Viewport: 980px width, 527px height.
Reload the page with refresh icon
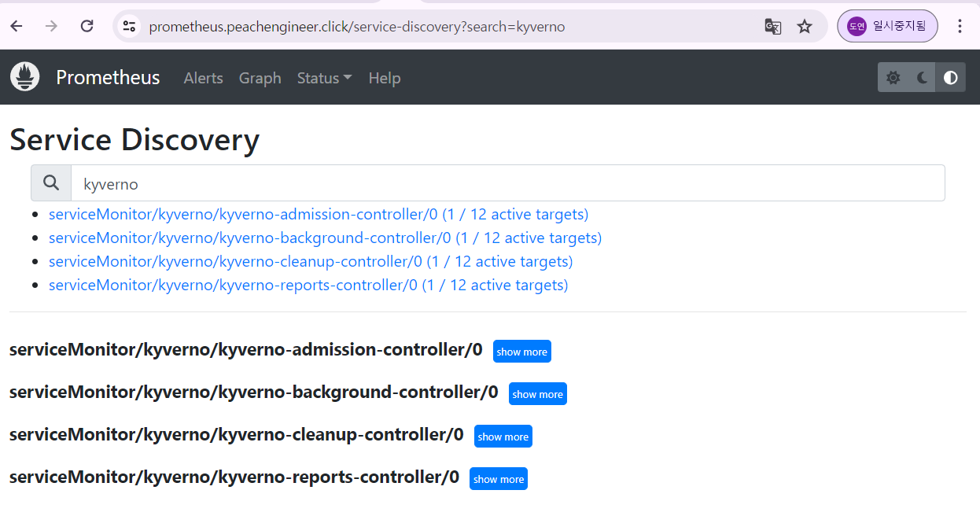[87, 26]
